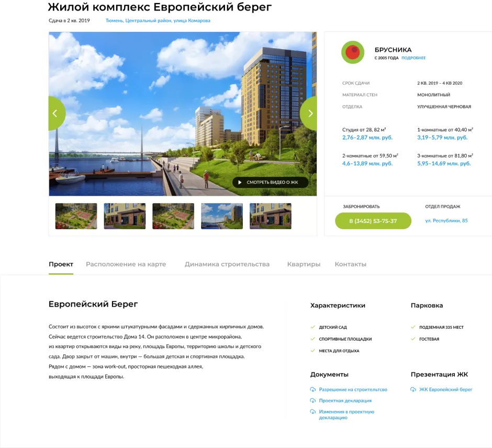Click the Подземная 335 мест checkmark item
The height and width of the screenshot is (448, 492).
click(x=441, y=327)
